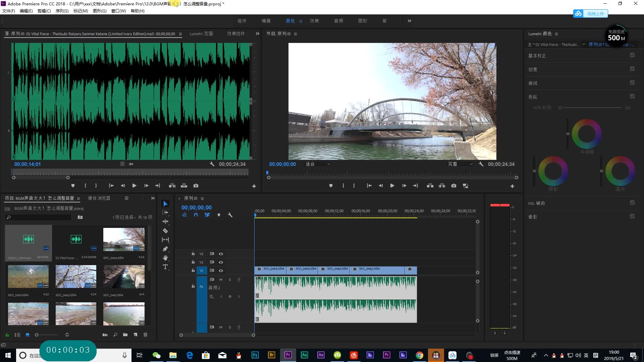Viewport: 644px width, 362px height.
Task: Open Program monitor settings wrench
Action: click(x=481, y=164)
